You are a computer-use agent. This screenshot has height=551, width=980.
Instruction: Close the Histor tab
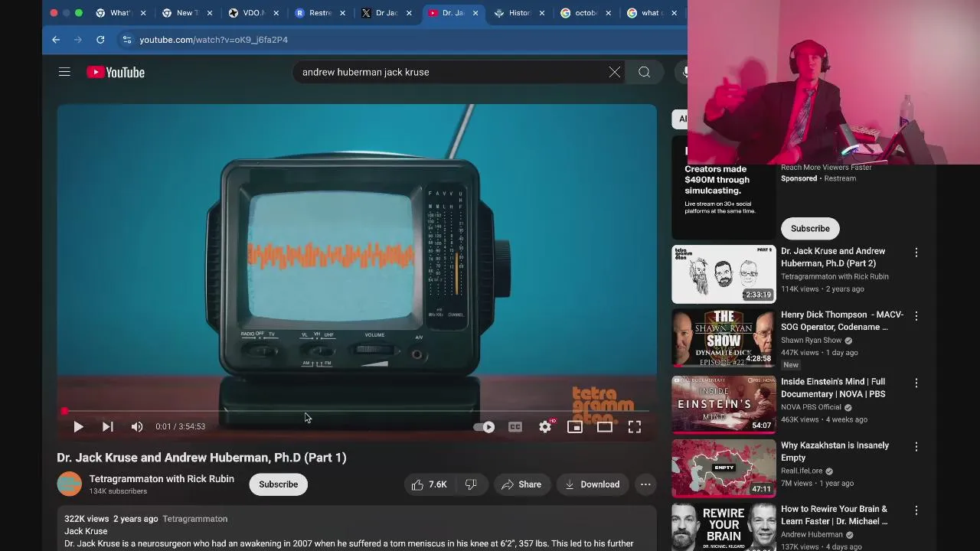click(x=542, y=13)
